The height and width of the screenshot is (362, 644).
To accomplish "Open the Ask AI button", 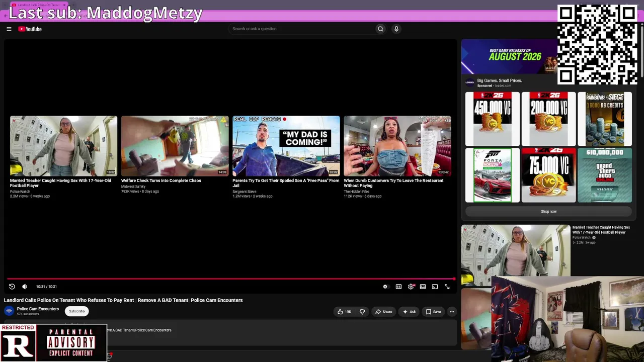I will [x=409, y=312].
